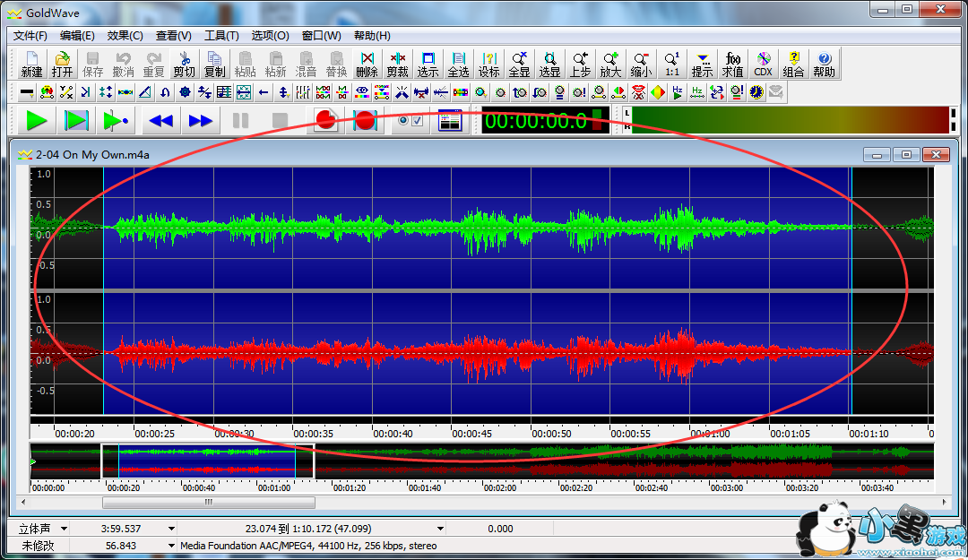Click the 打开 (Open) folder icon
Screen dimensions: 968x560
[x=62, y=64]
